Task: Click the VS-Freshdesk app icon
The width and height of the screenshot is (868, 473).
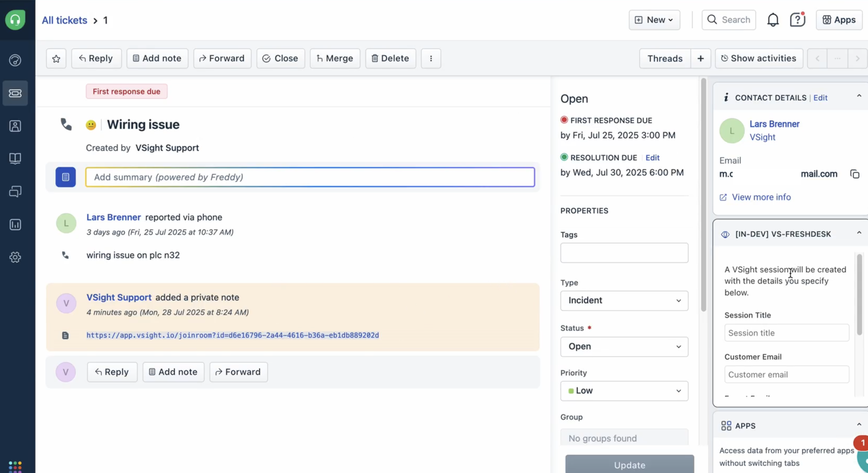Action: (x=725, y=234)
